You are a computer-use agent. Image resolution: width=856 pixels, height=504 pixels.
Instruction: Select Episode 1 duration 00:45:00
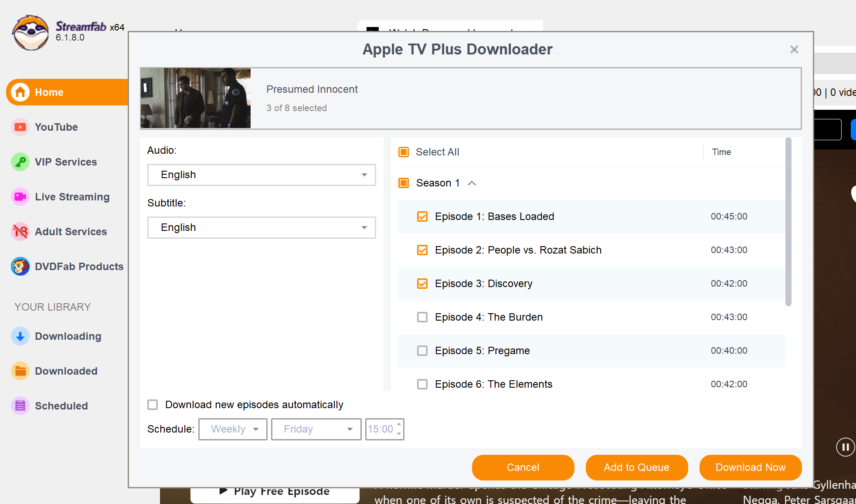click(729, 216)
